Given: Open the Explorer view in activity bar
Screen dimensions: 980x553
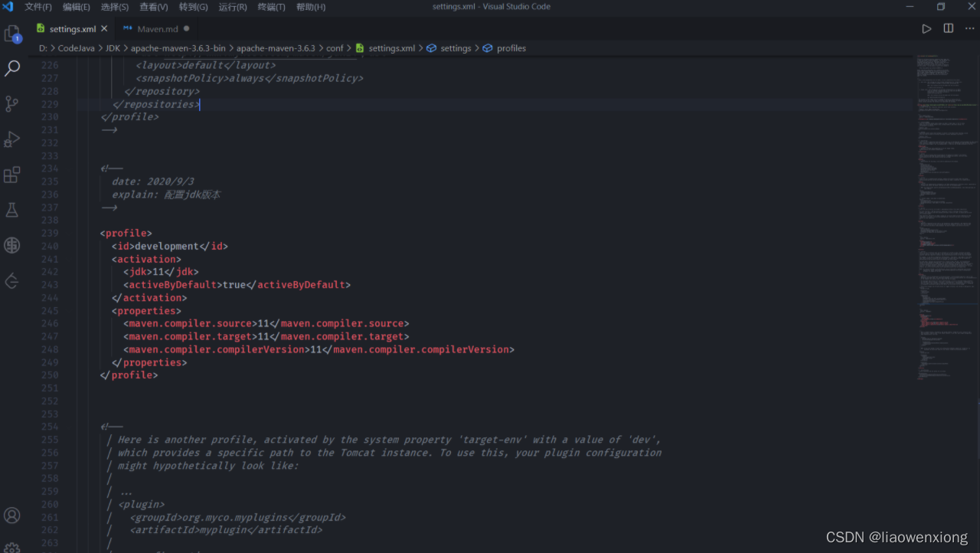Looking at the screenshot, I should pos(12,34).
